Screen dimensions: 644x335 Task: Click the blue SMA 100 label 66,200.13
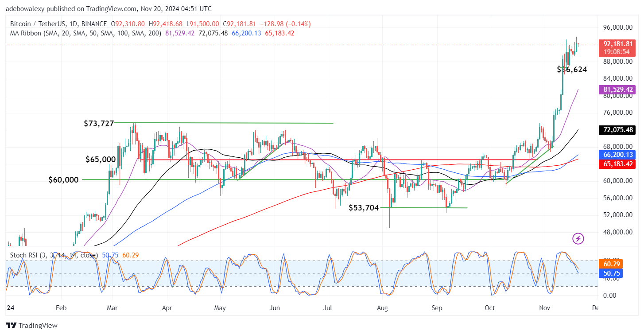click(617, 155)
